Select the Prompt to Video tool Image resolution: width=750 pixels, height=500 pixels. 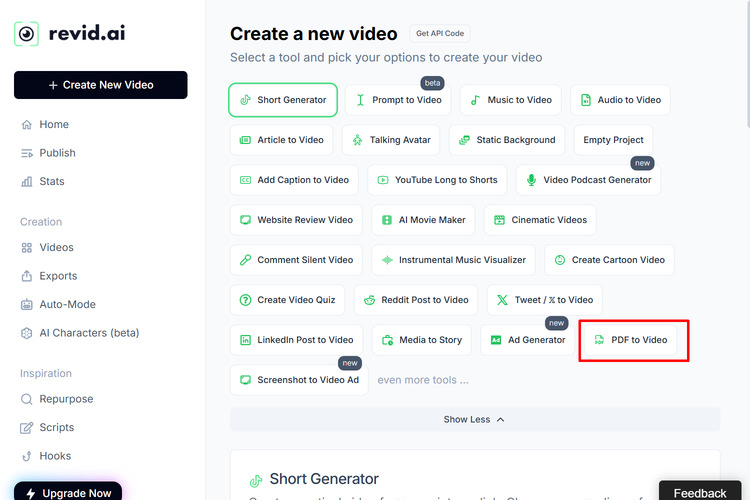pos(398,100)
